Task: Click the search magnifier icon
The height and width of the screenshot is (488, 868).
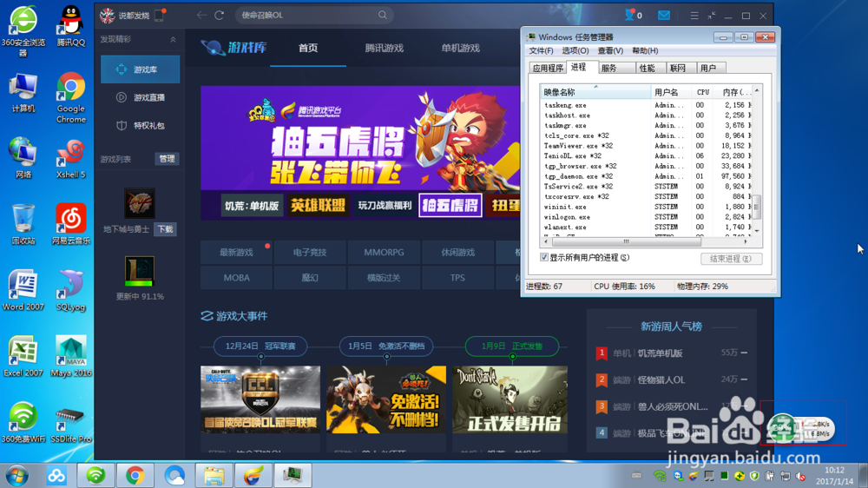Action: (383, 15)
